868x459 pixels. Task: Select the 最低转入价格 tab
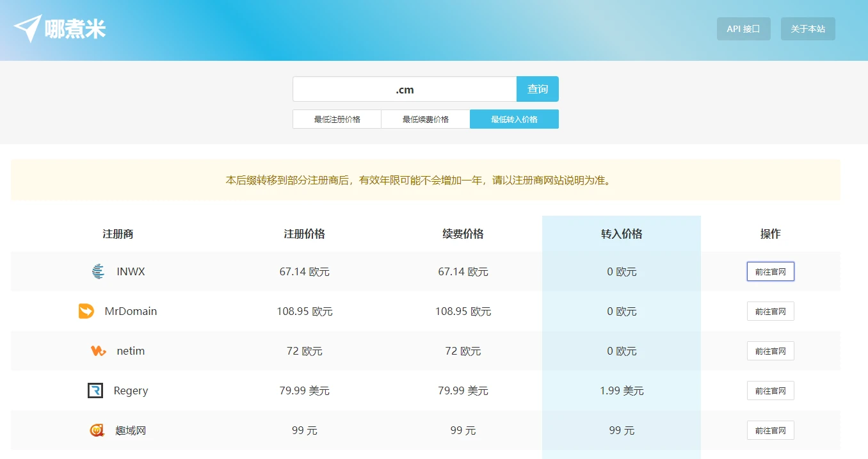[x=514, y=119]
